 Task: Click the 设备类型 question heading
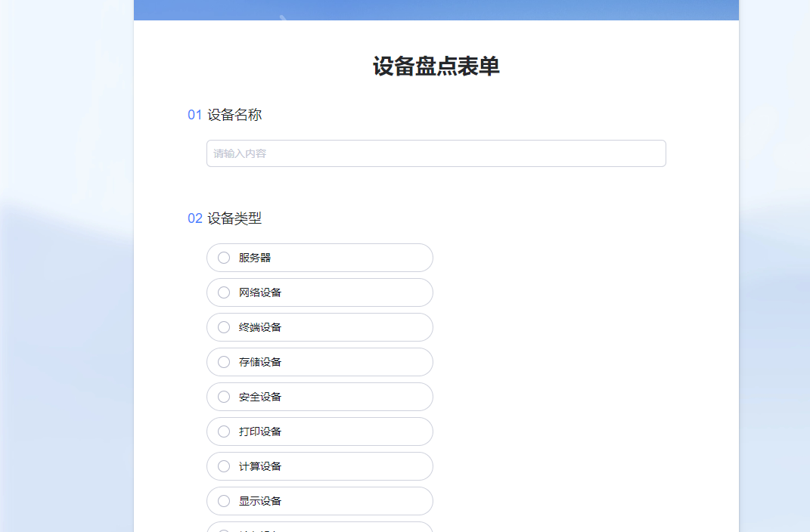(x=234, y=218)
